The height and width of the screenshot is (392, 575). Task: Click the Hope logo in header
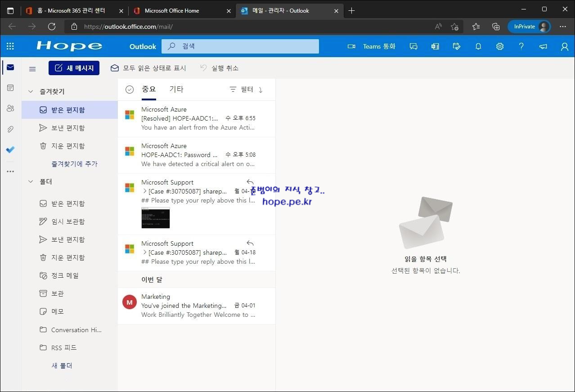point(69,46)
